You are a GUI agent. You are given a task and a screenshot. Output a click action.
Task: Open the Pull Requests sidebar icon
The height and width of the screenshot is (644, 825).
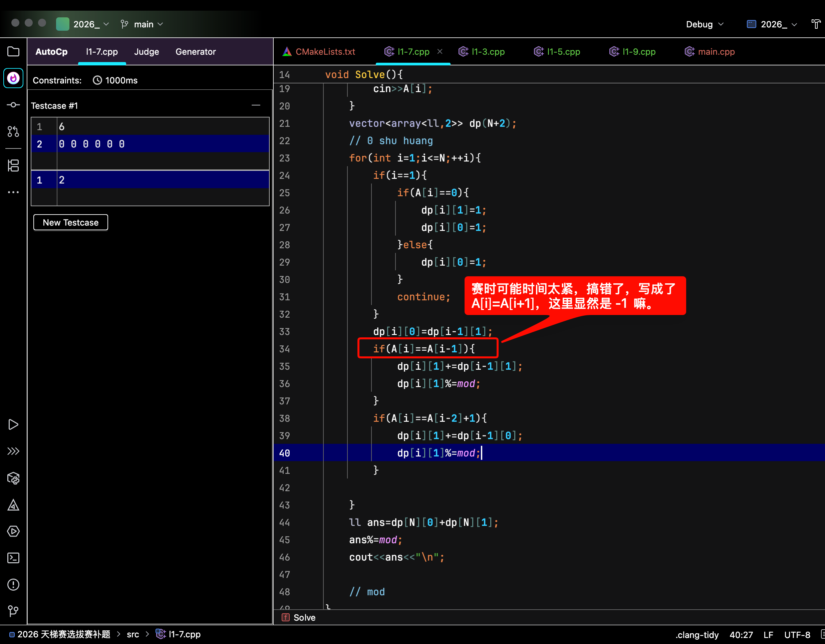point(13,131)
